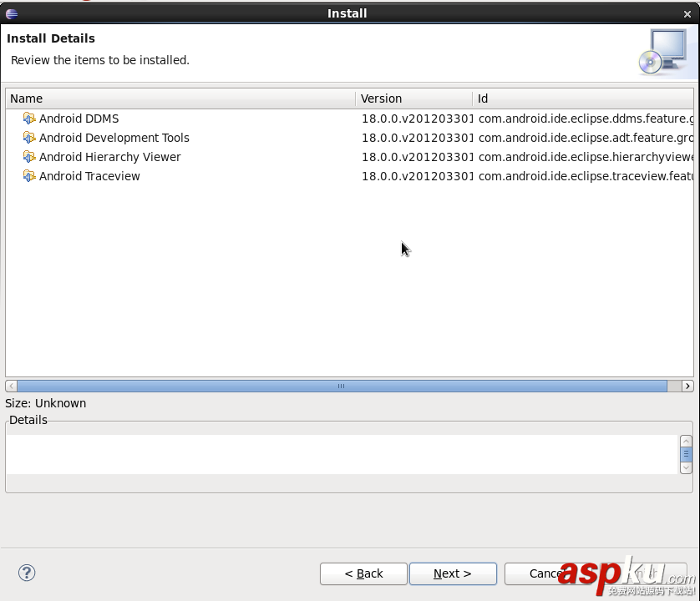Click the com.android.ide.eclipse.adt.feature Id cell
Image resolution: width=700 pixels, height=601 pixels.
click(586, 138)
